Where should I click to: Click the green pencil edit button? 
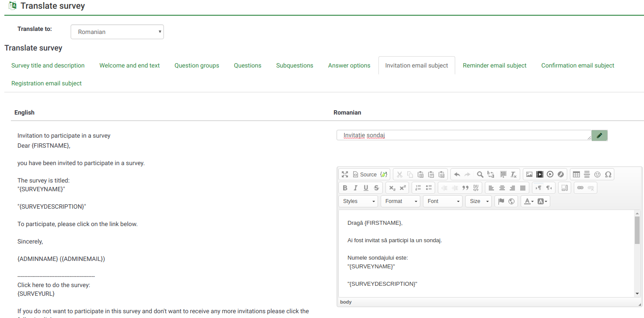[x=599, y=135]
